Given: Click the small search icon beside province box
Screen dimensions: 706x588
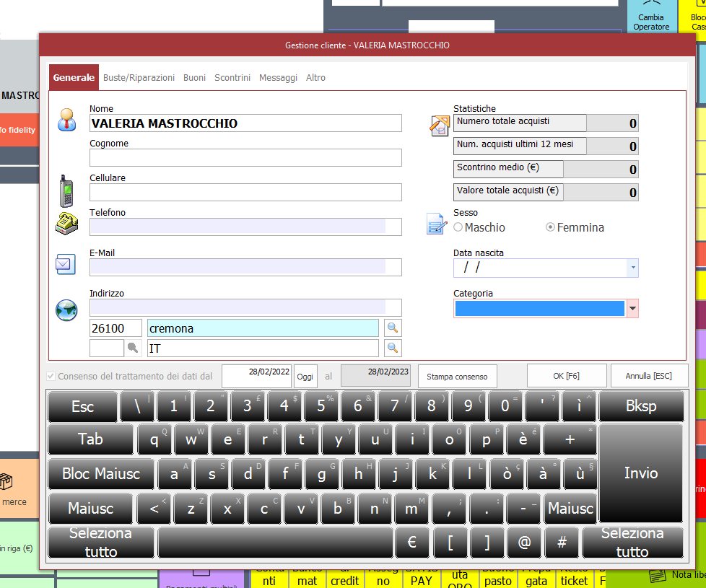Looking at the screenshot, I should 133,348.
